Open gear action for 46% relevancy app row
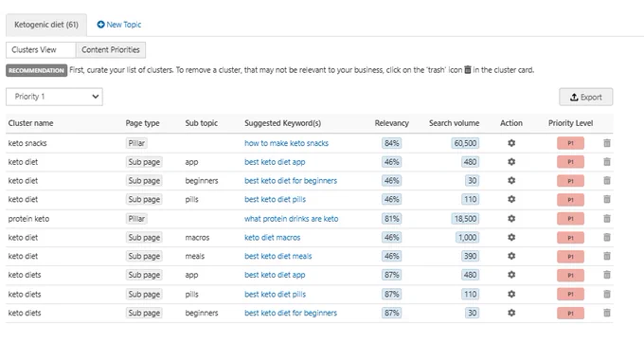The image size is (644, 343). (x=511, y=162)
